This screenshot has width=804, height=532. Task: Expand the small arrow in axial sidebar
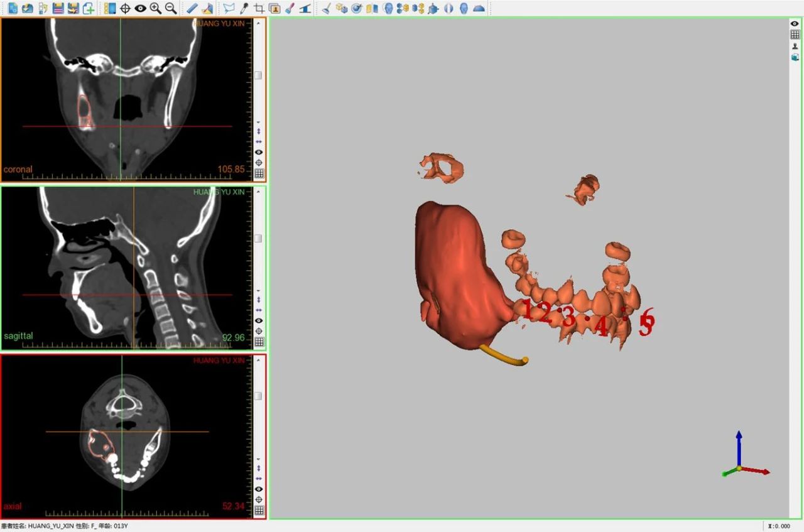(x=258, y=459)
